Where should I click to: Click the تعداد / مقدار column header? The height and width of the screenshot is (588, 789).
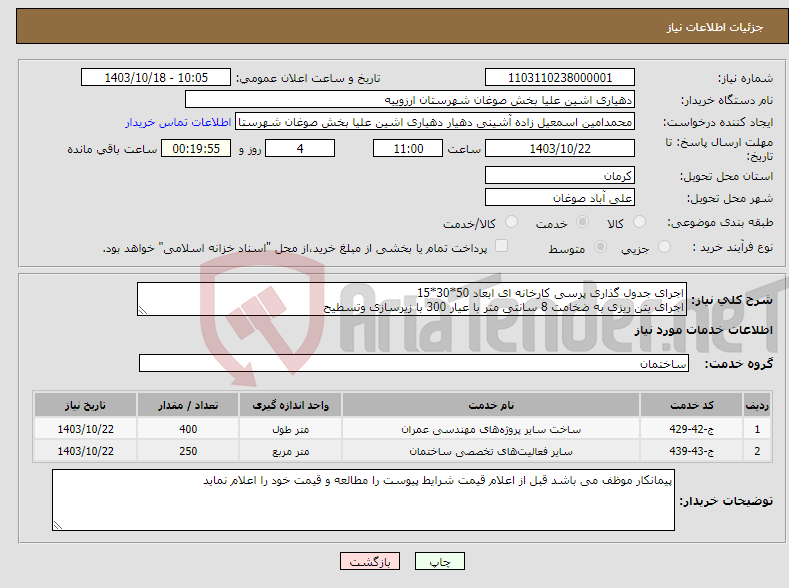click(x=188, y=405)
